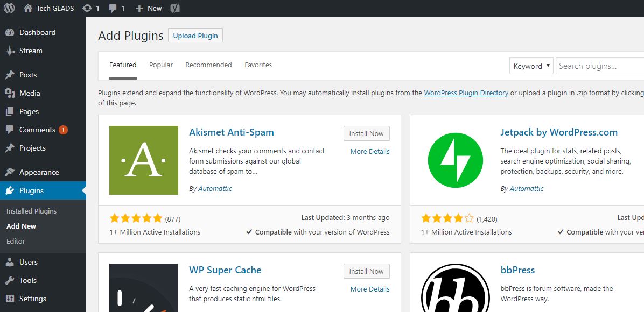
Task: Click the New label in admin bar
Action: 155,8
